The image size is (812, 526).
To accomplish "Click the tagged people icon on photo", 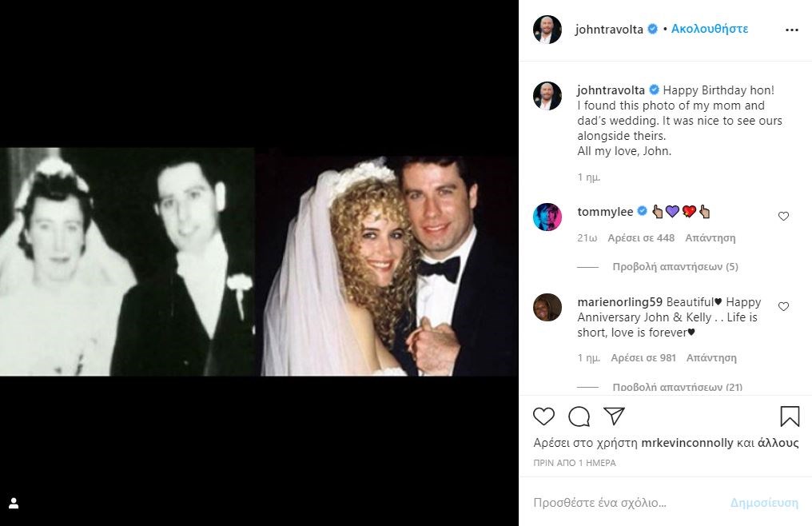I will pyautogui.click(x=14, y=504).
